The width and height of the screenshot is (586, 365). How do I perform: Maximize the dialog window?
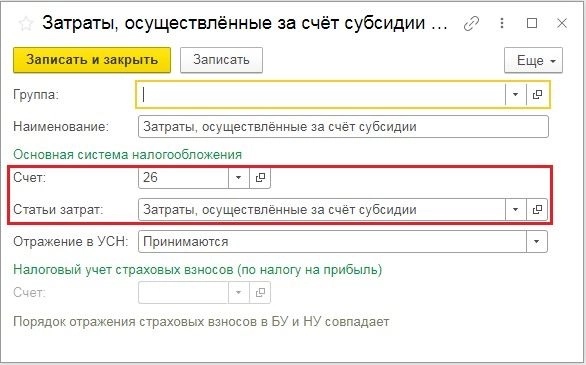(x=532, y=24)
